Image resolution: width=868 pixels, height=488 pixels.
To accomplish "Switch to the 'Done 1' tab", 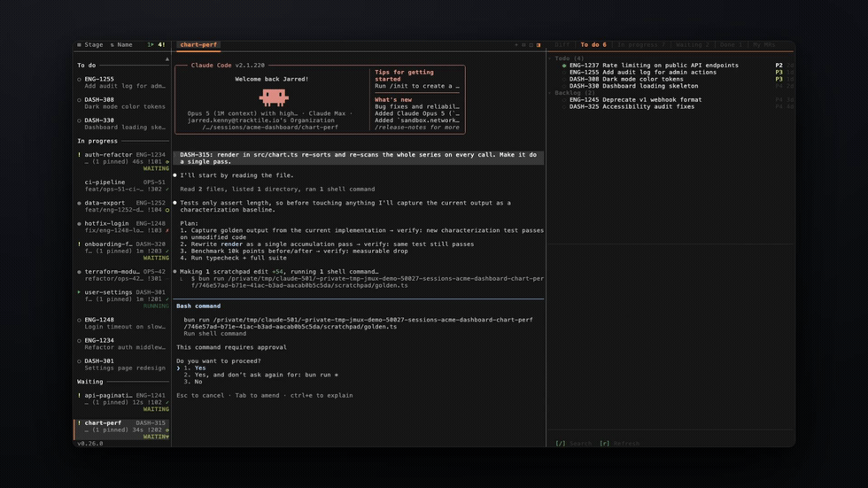I will [731, 45].
